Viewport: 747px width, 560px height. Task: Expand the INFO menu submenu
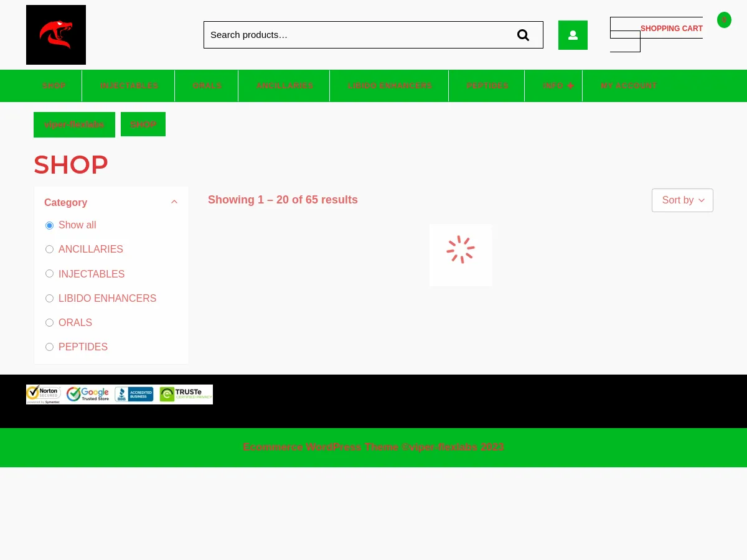pos(571,86)
